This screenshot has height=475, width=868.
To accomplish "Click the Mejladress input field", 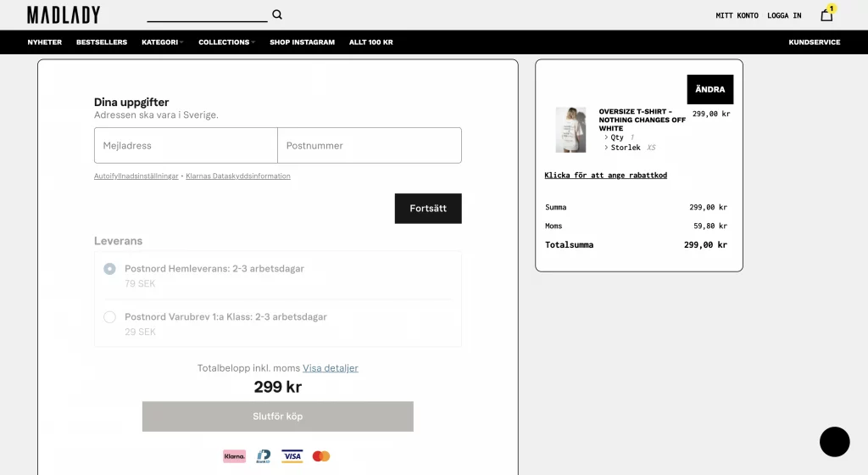I will (186, 145).
